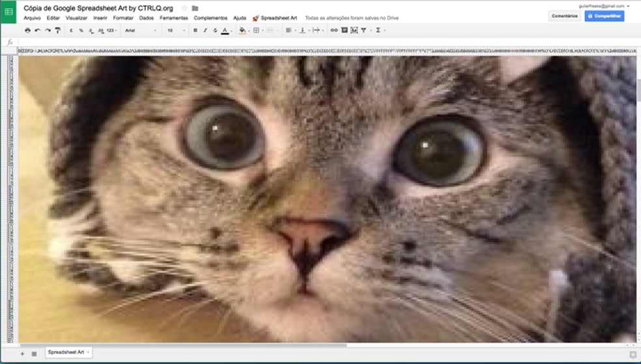
Task: Open the Google Sheets home icon
Action: tap(8, 12)
